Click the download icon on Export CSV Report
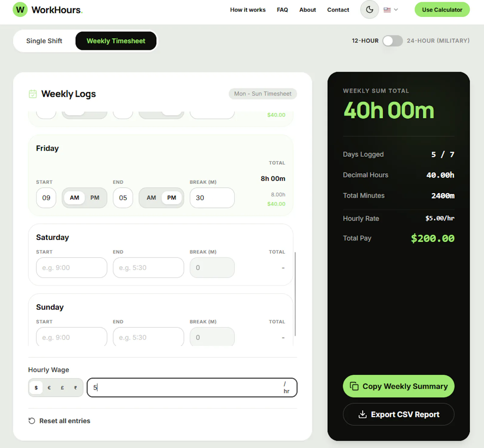Viewport: 484px width, 448px height. pos(362,414)
